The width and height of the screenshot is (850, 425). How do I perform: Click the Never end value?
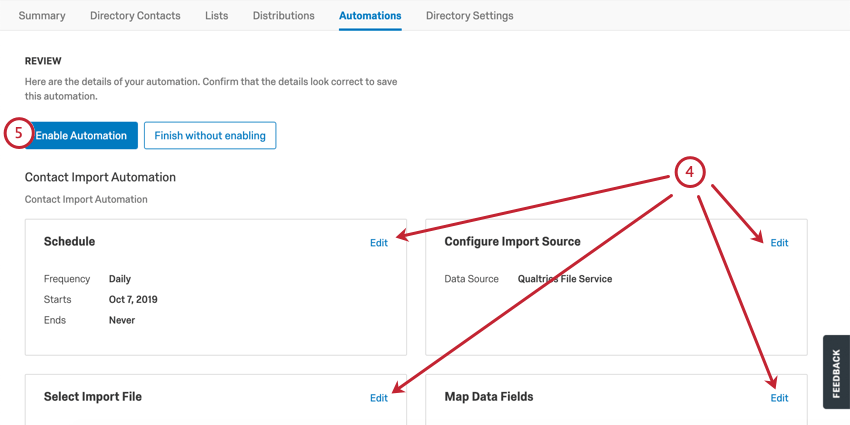122,320
